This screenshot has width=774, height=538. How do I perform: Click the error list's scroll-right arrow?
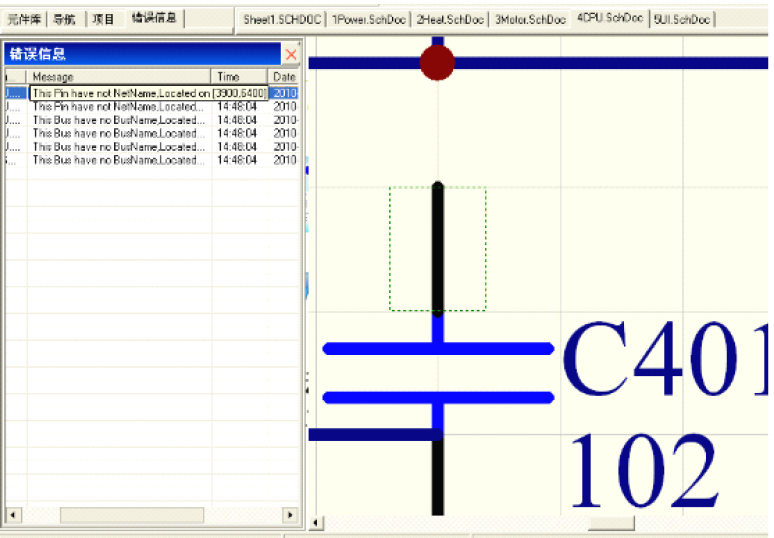click(x=290, y=515)
